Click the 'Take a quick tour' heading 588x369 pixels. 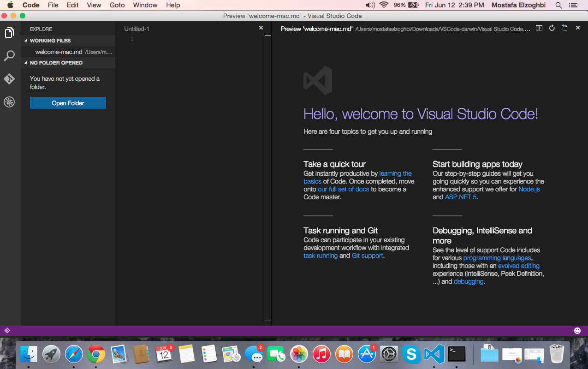(334, 164)
